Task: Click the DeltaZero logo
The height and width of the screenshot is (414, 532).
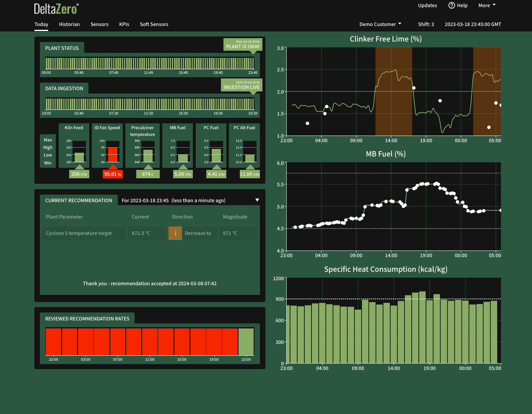Action: point(56,8)
